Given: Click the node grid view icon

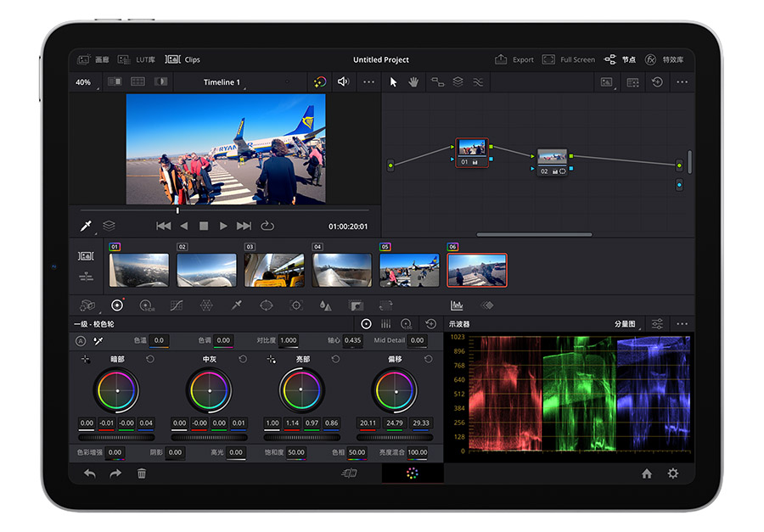Looking at the screenshot, I should pyautogui.click(x=632, y=82).
